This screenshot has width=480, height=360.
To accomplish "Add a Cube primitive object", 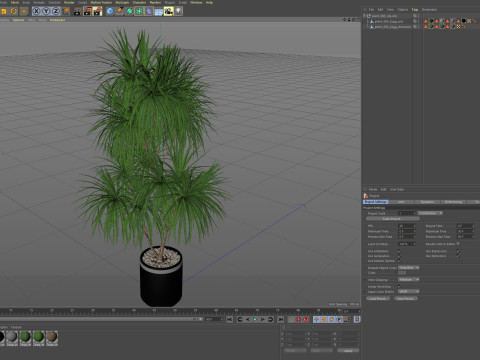I will [x=110, y=11].
